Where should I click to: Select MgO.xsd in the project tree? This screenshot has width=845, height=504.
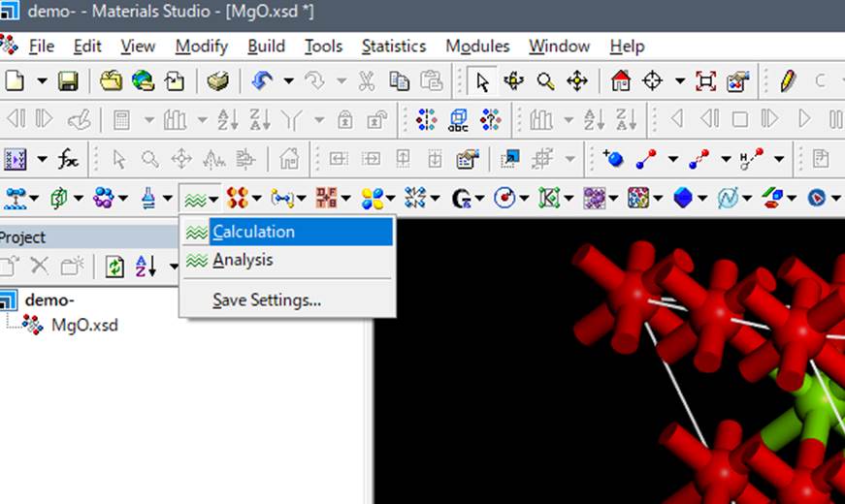coord(84,326)
